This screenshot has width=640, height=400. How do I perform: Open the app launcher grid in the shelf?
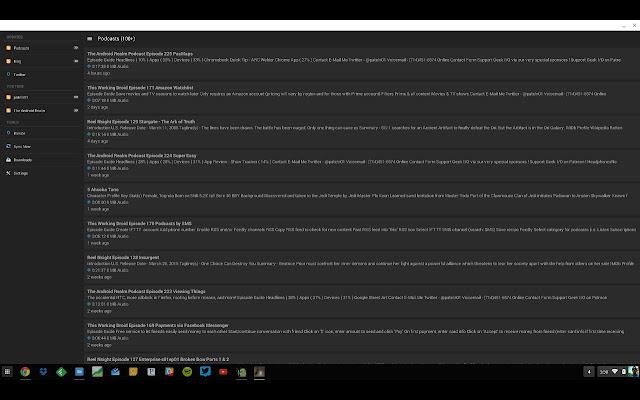(x=7, y=372)
